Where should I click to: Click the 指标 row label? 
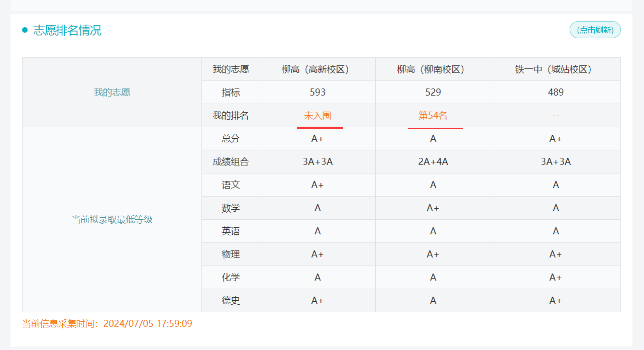[x=231, y=93]
